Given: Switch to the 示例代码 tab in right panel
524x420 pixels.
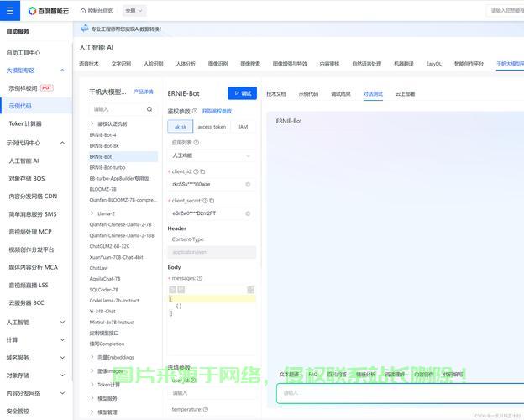Looking at the screenshot, I should click(308, 93).
